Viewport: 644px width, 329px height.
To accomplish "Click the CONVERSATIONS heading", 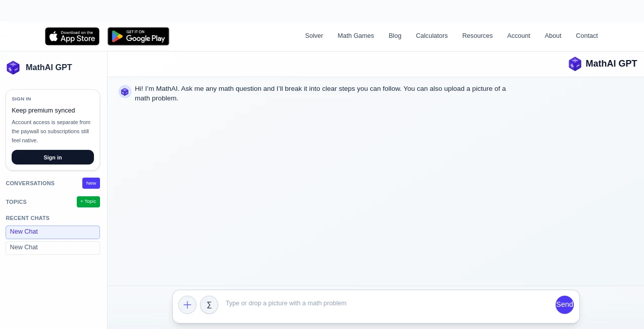I will 30,183.
